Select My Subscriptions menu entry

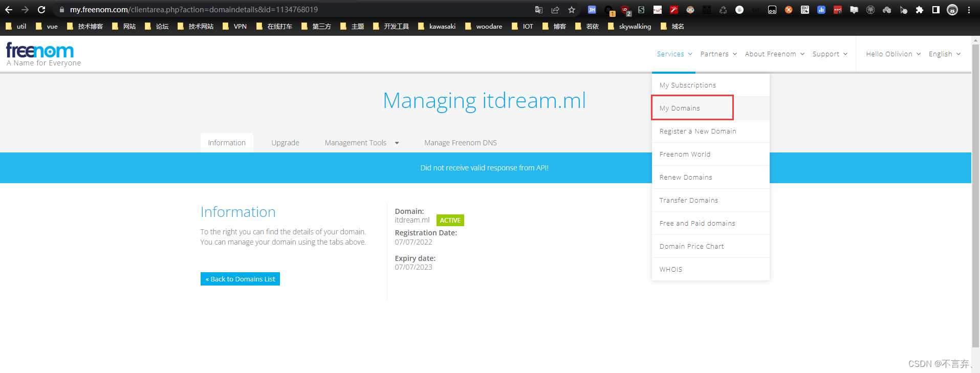coord(710,85)
